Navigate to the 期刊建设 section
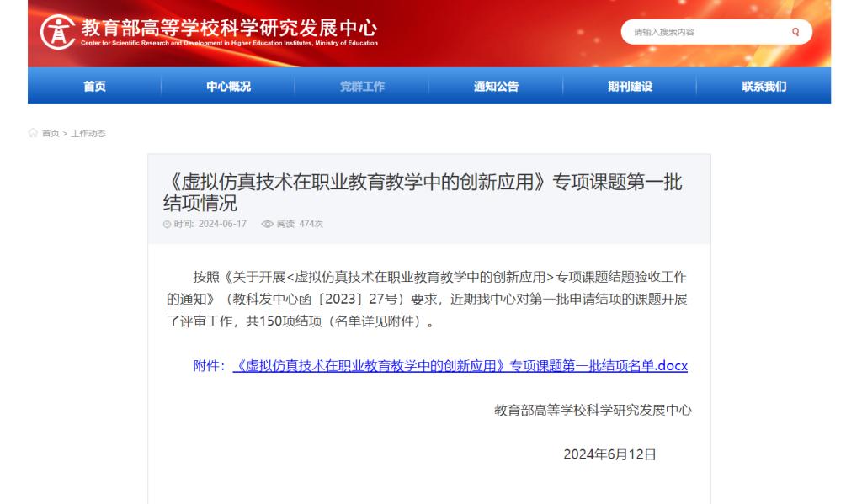862x504 pixels. [630, 86]
